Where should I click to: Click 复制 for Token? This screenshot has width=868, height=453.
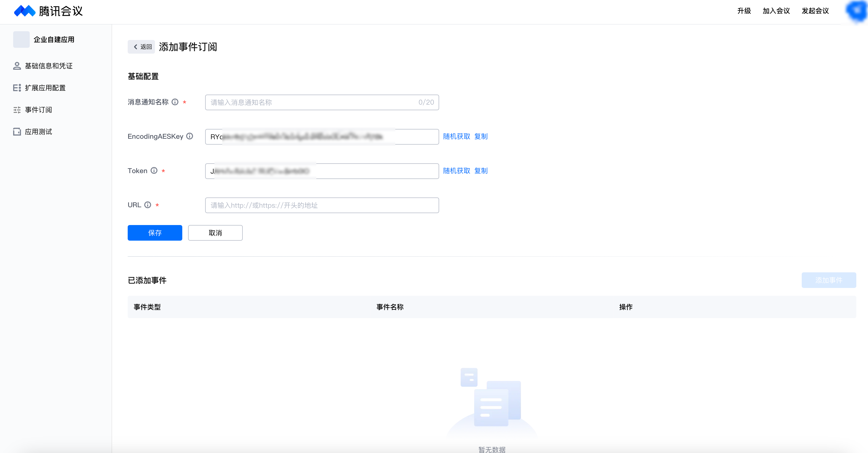481,171
